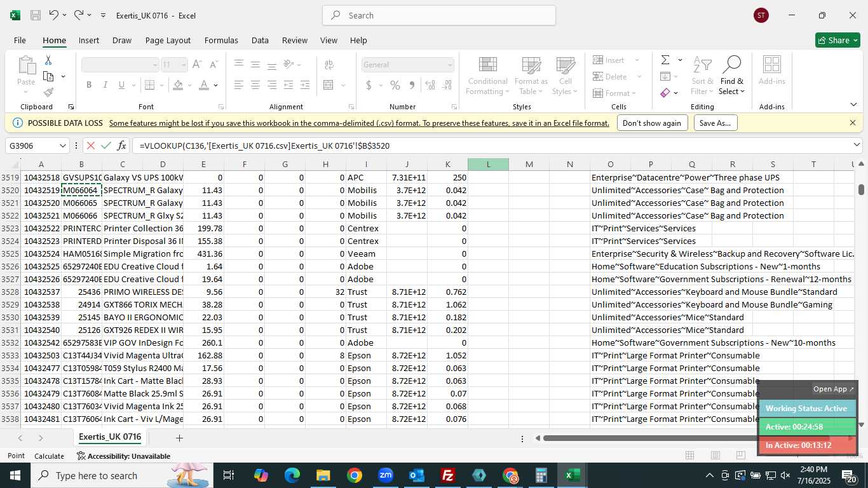
Task: Open FileZilla from the taskbar
Action: pyautogui.click(x=448, y=475)
